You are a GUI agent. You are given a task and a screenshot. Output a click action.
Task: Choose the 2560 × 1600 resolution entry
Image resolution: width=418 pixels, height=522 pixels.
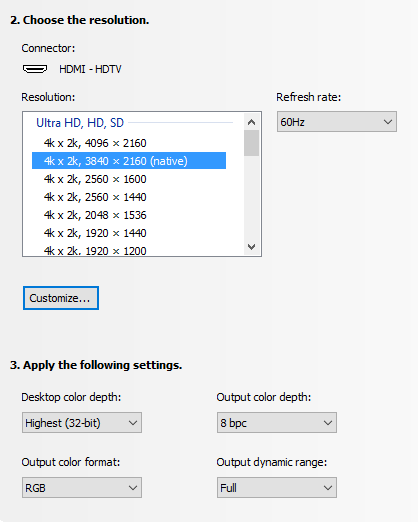click(x=129, y=179)
